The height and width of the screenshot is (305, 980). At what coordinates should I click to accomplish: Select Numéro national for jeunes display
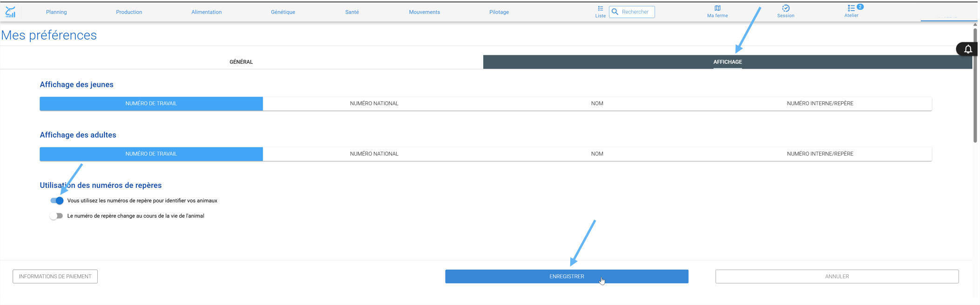click(374, 104)
